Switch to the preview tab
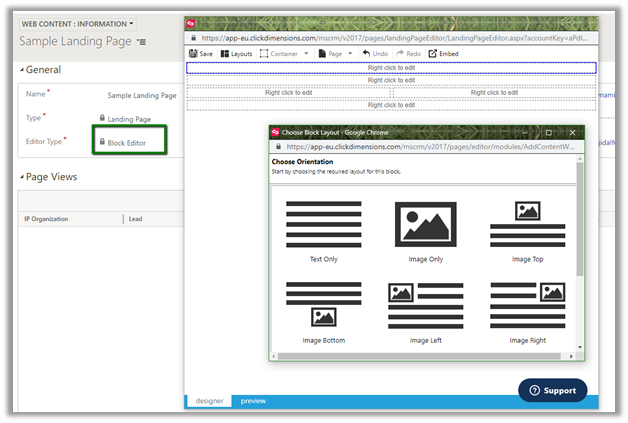Viewport: 628px width, 423px height. point(253,401)
